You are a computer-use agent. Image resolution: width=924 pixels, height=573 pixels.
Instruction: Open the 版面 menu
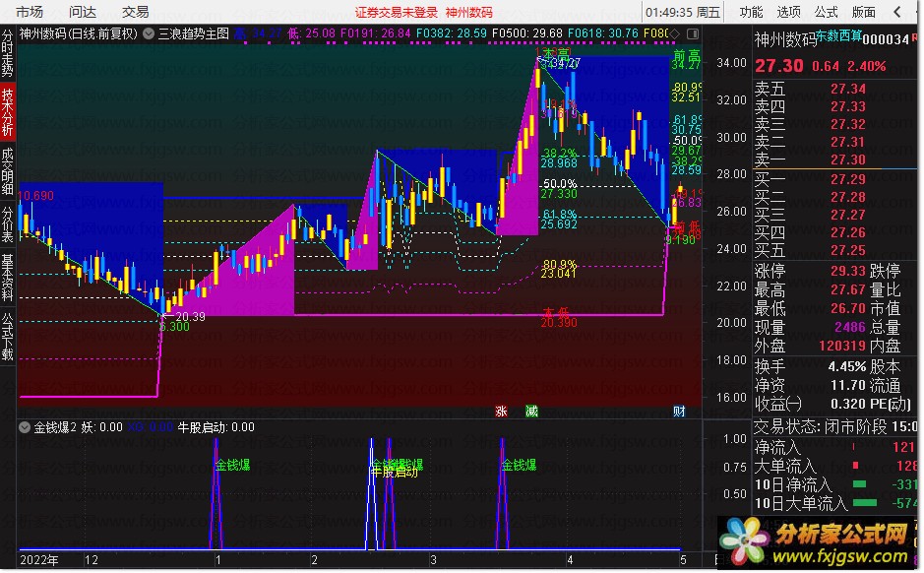pos(864,12)
